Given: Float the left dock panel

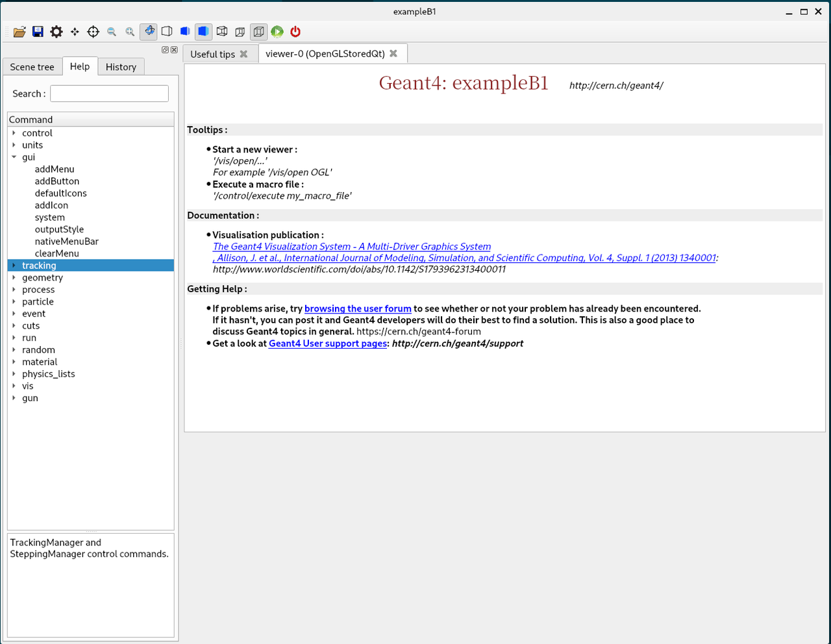Looking at the screenshot, I should click(165, 50).
